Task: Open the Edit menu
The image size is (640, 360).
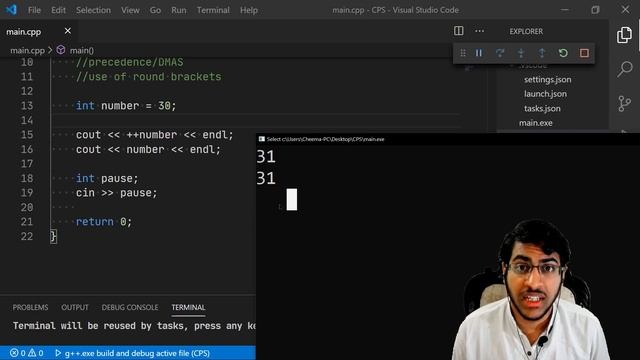Action: click(x=58, y=10)
